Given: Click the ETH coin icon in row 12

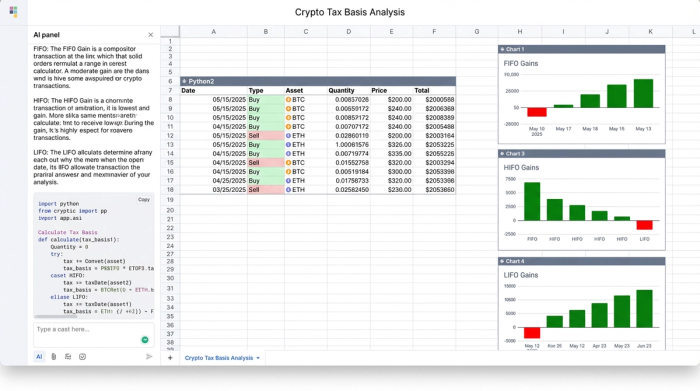Looking at the screenshot, I should click(288, 136).
